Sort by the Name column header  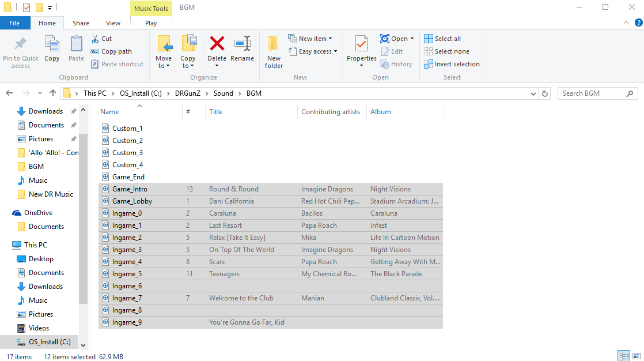109,112
